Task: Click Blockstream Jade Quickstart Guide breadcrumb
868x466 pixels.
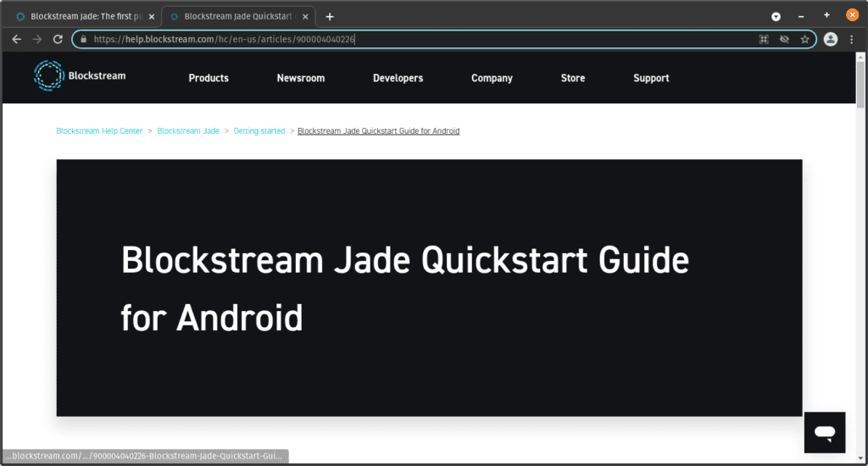Action: tap(379, 131)
